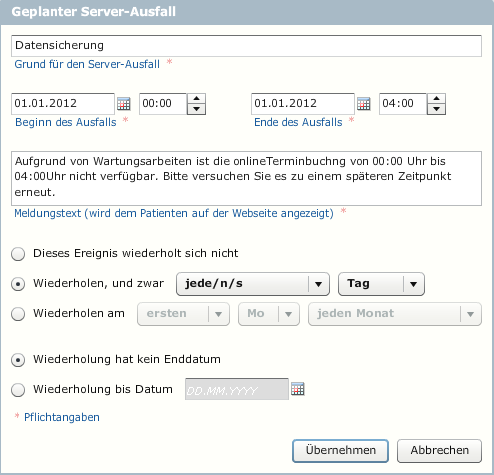The height and width of the screenshot is (475, 494).
Task: Select 'Wiederholen am' radio button
Action: pos(18,314)
